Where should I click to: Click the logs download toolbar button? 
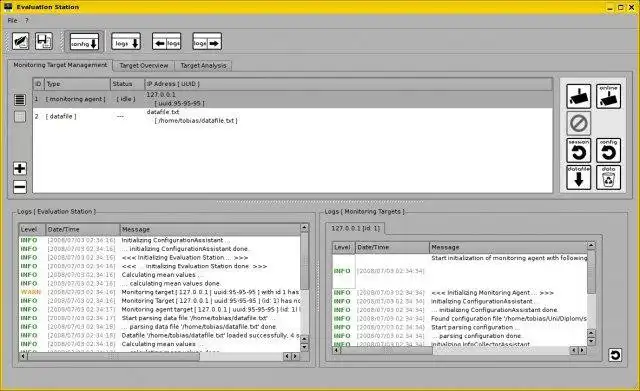point(126,42)
